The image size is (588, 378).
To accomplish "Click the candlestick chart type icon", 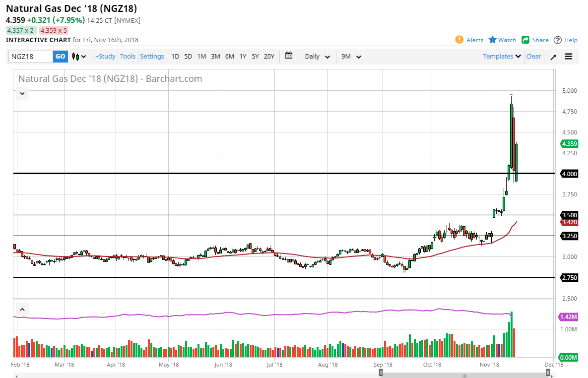I will (x=75, y=57).
